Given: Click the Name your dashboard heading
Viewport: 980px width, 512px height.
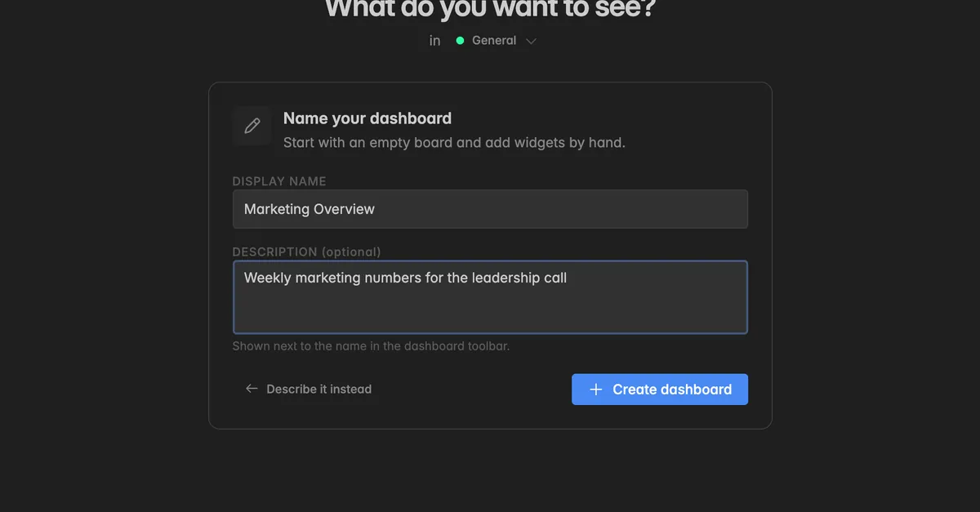Looking at the screenshot, I should pyautogui.click(x=367, y=118).
